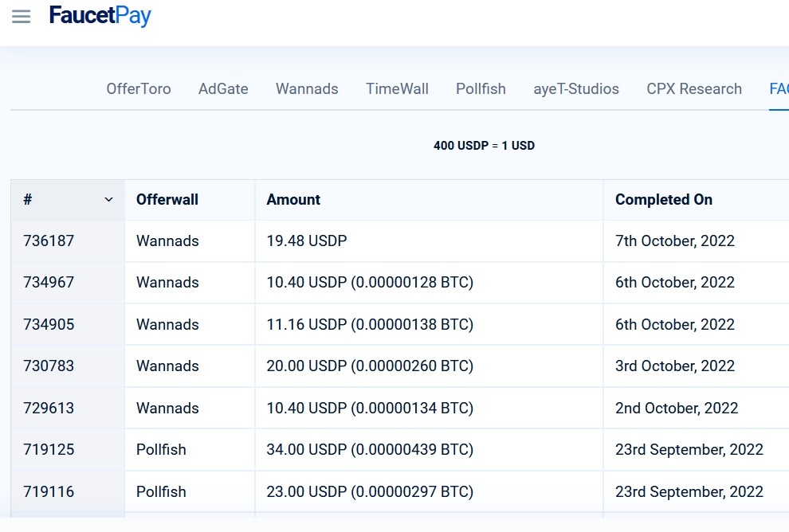Viewport: 789px width, 532px height.
Task: Click amount 10.40 USDP (0.00000128 BTC)
Action: tap(370, 282)
